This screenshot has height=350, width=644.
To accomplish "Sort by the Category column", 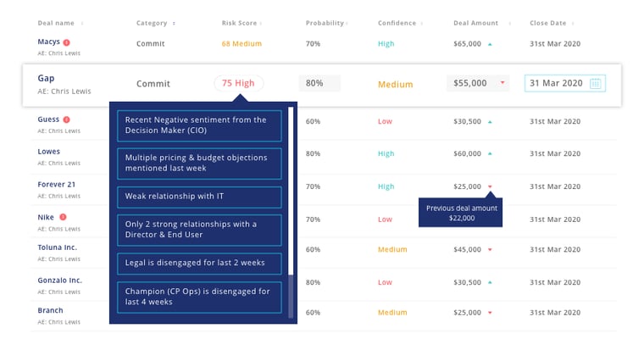I will [174, 24].
